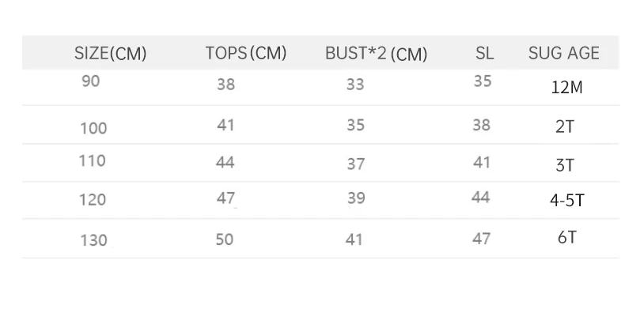The image size is (644, 309).
Task: Select the size 130 cell
Action: click(x=93, y=240)
